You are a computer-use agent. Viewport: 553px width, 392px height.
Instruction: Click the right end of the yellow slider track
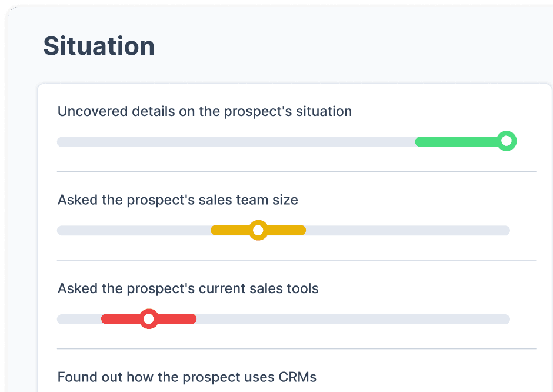(506, 230)
